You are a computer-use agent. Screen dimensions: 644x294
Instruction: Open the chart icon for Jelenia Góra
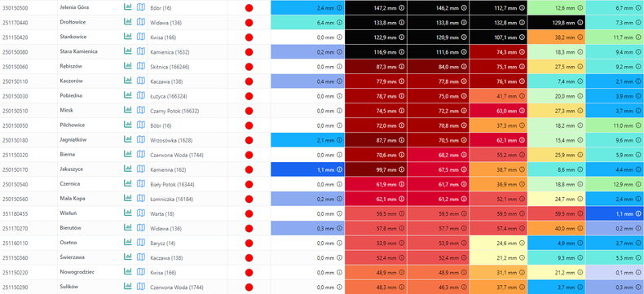(128, 7)
